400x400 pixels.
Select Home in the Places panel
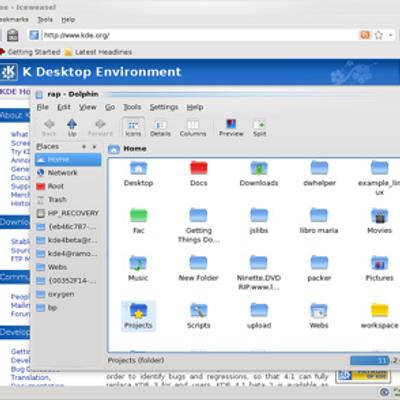pyautogui.click(x=68, y=160)
